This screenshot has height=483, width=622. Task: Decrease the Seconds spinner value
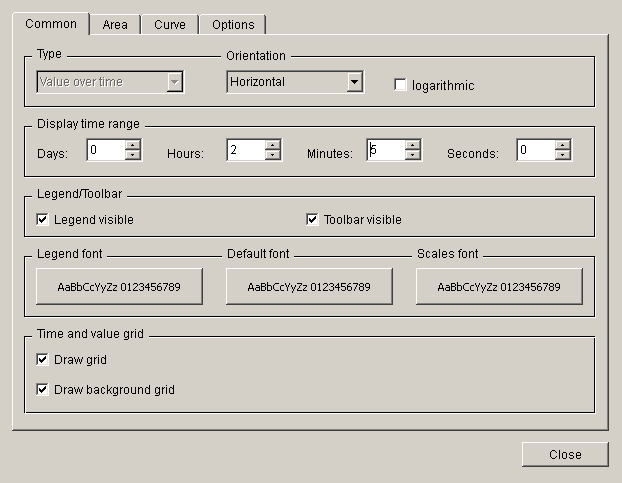pos(563,155)
